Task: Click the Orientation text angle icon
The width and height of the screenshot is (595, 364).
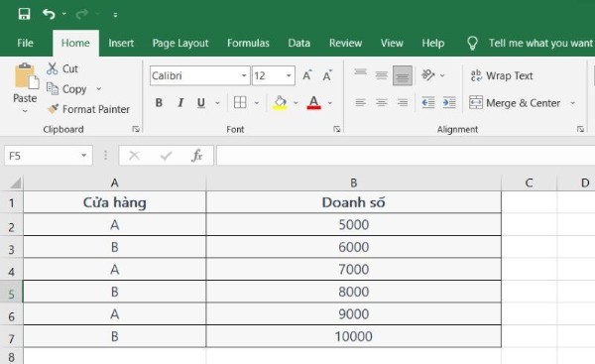Action: click(428, 75)
